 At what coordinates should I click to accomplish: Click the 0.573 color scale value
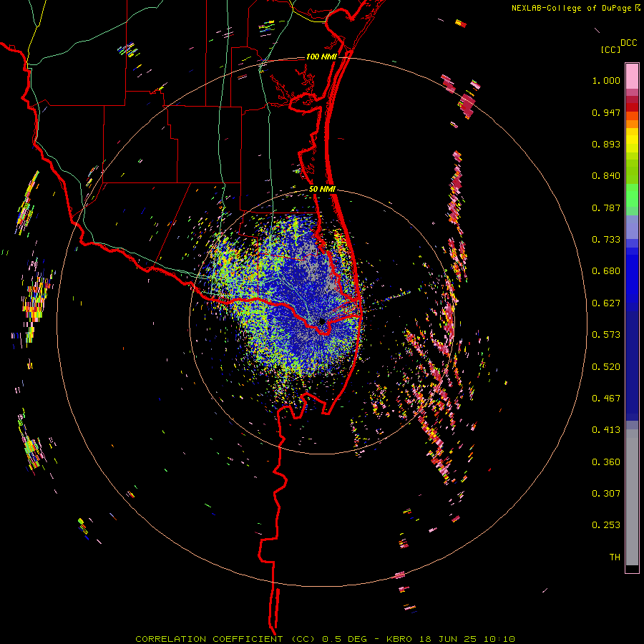click(606, 335)
